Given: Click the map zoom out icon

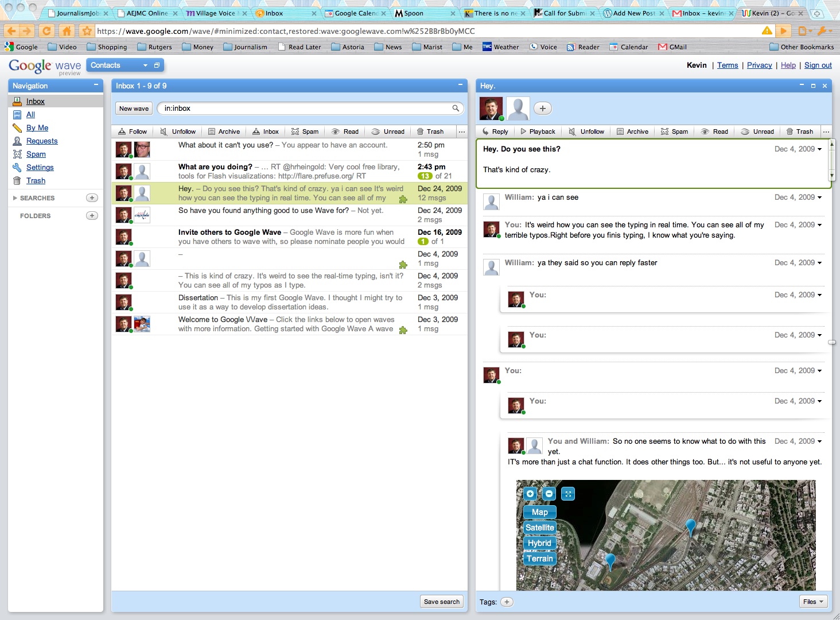Looking at the screenshot, I should coord(549,494).
